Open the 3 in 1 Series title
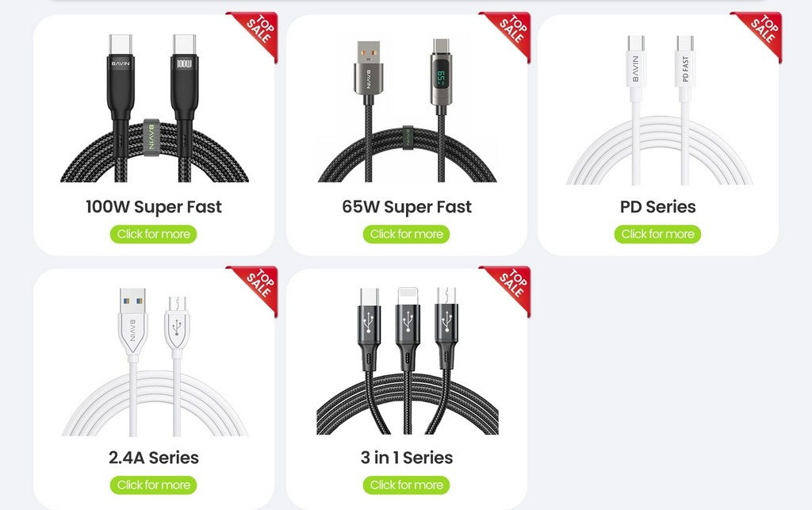Screen dimensions: 812x510 coord(407,458)
